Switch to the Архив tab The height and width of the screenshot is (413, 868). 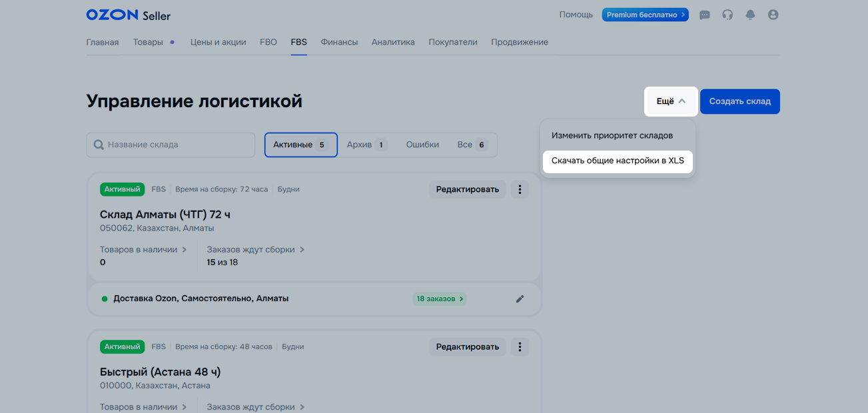[366, 145]
